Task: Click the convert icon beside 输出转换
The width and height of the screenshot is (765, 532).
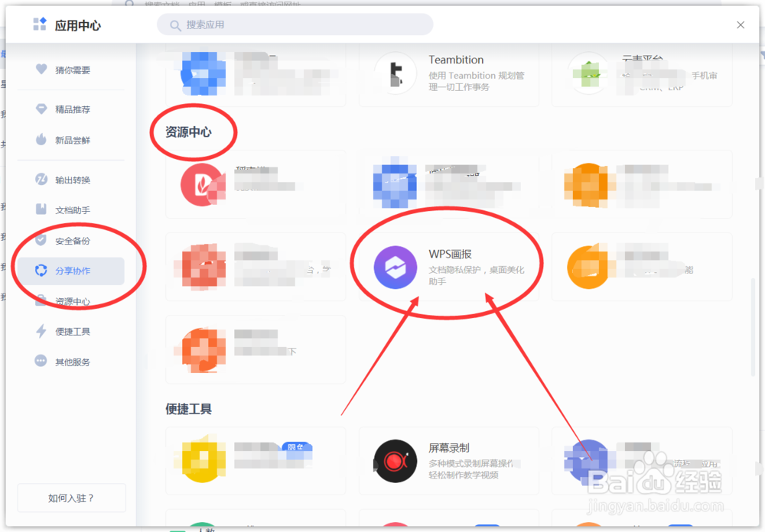Action: pyautogui.click(x=41, y=179)
